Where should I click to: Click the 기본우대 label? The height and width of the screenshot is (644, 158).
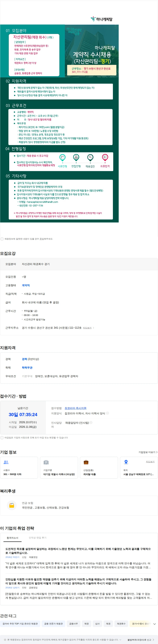pyautogui.click(x=27, y=376)
